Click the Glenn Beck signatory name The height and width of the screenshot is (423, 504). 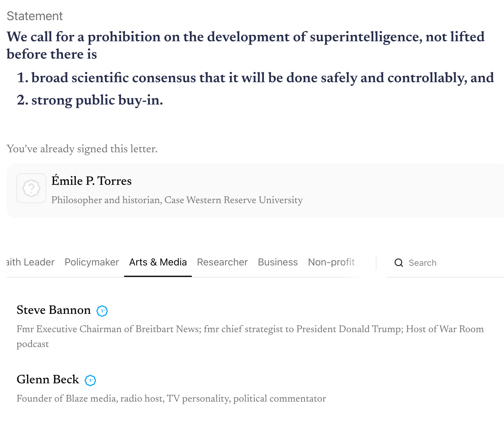pos(48,380)
